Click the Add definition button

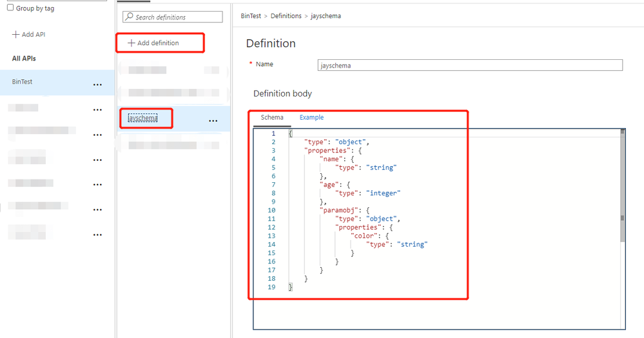coord(153,42)
